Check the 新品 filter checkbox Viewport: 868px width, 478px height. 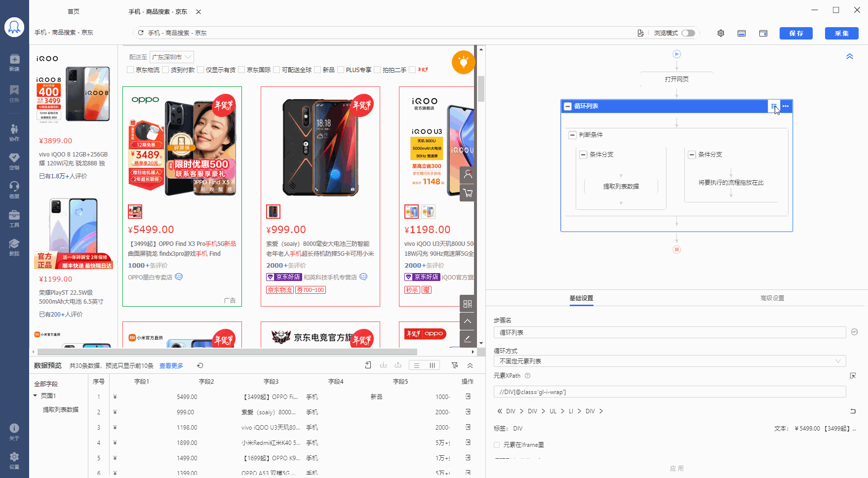tap(317, 70)
